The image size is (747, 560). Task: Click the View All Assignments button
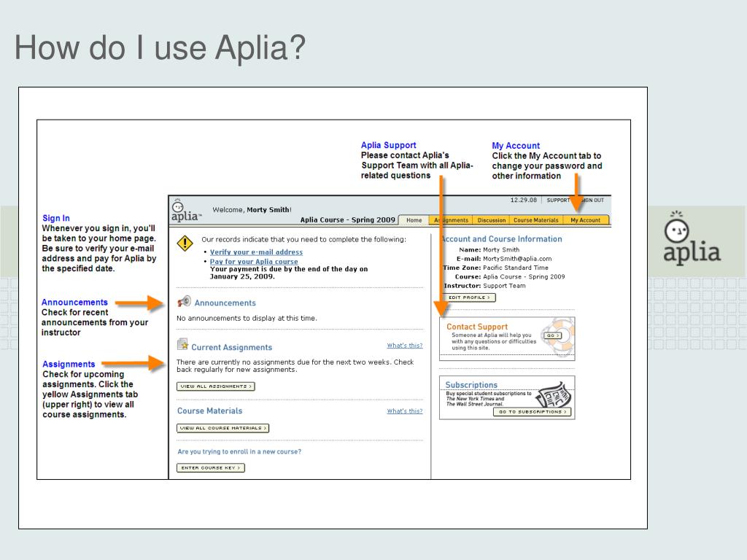tap(216, 386)
